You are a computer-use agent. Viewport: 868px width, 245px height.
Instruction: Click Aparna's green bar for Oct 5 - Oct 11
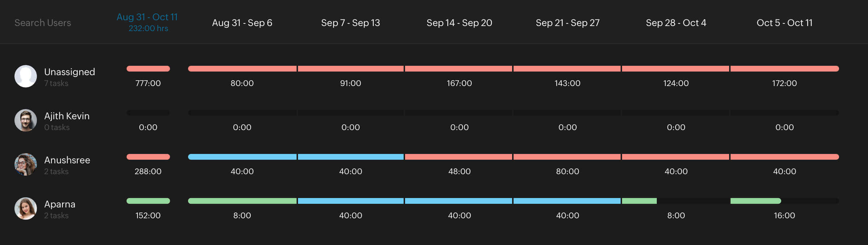(756, 201)
